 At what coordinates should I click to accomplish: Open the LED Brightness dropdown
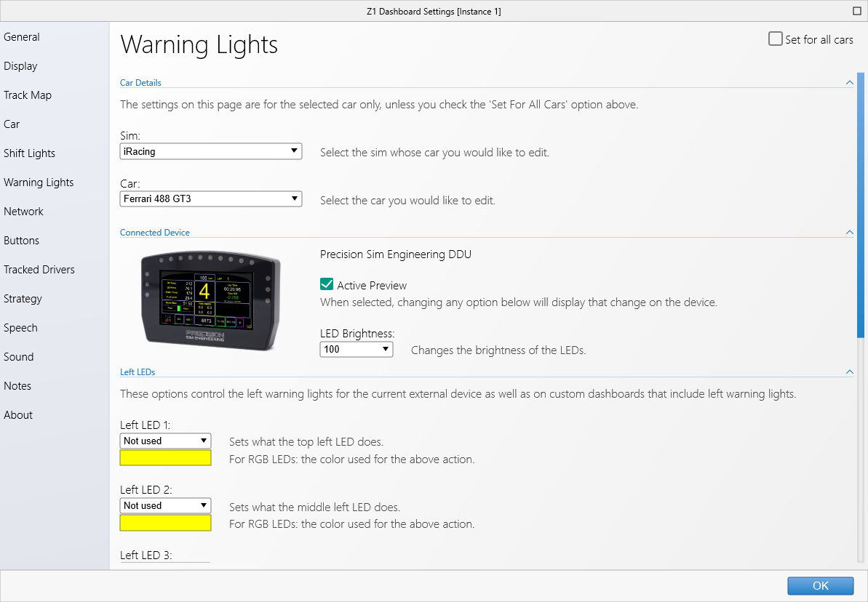(x=357, y=349)
